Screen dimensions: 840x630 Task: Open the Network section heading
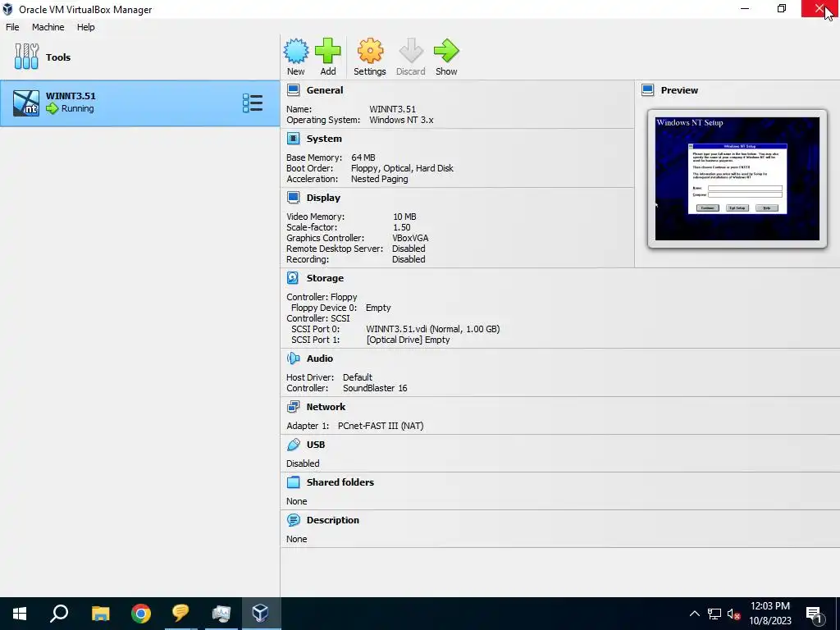coord(326,407)
